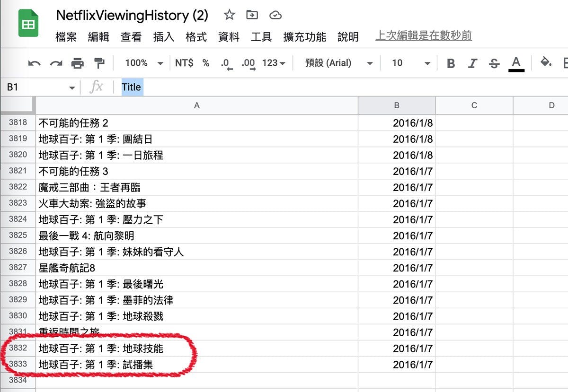The width and height of the screenshot is (568, 392).
Task: Open the fill color picker
Action: [x=546, y=62]
